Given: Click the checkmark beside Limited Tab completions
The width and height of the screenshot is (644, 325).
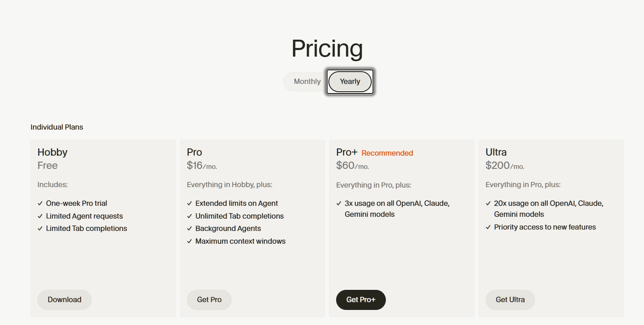Looking at the screenshot, I should pos(39,228).
